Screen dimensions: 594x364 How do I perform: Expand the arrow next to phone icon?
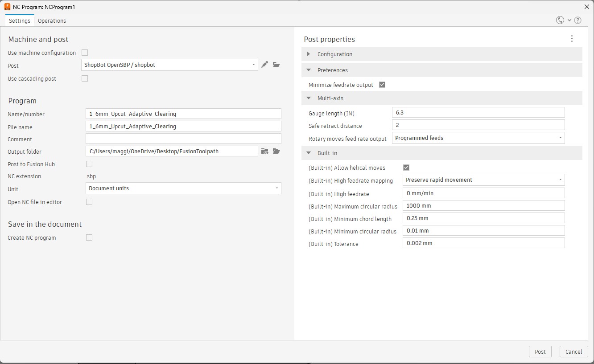569,20
